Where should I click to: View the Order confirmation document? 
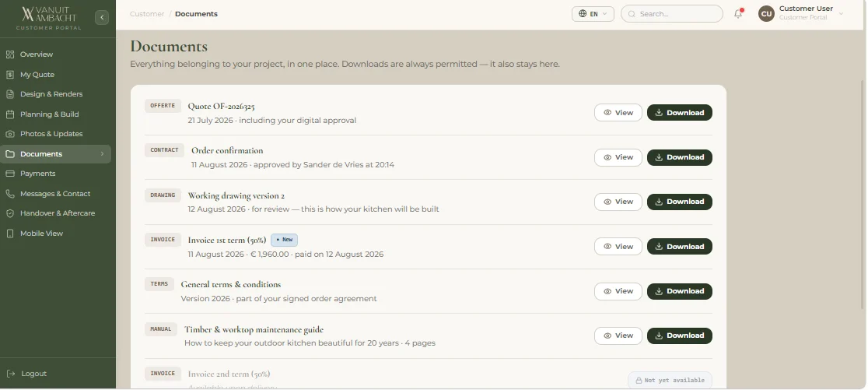[618, 157]
